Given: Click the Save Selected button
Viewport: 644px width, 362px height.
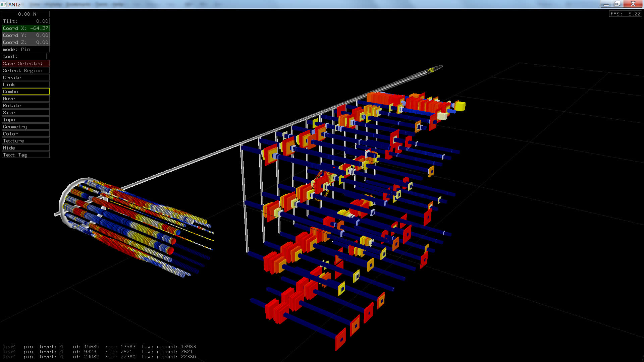Looking at the screenshot, I should (x=25, y=63).
